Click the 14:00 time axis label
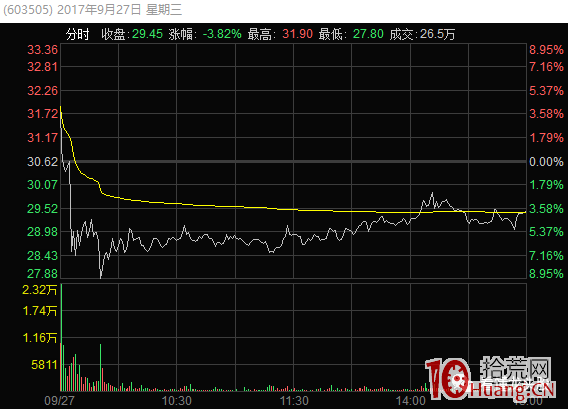The image size is (568, 409). [411, 401]
